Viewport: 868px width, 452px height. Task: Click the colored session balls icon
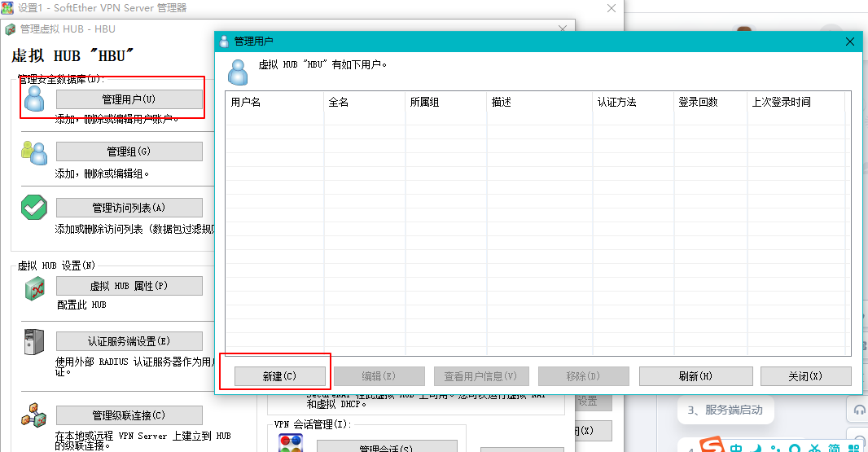coord(292,443)
